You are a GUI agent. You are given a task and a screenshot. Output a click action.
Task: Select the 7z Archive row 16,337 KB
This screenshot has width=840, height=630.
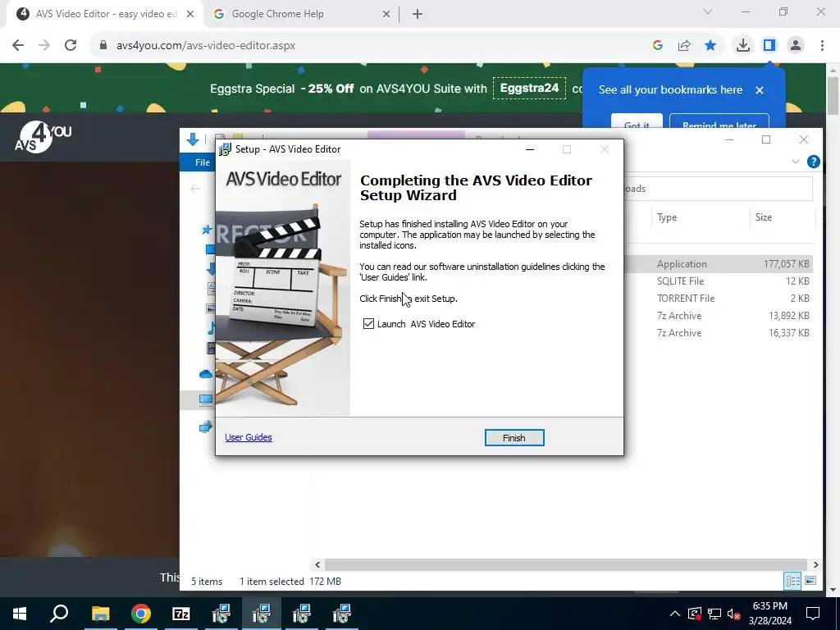tap(719, 333)
